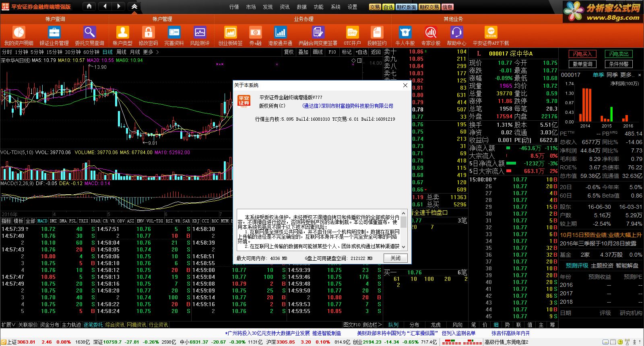Click 闪电卖出 flash sell button
Viewport: 644px width, 346px height.
click(619, 54)
